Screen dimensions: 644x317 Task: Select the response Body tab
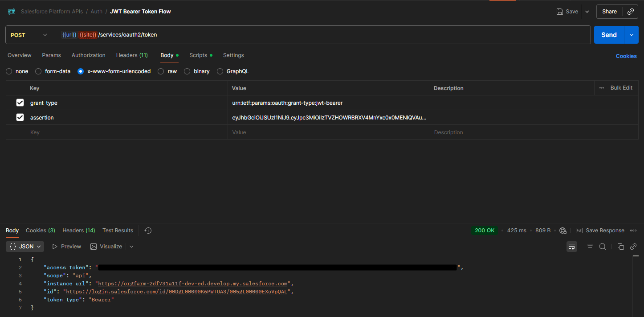(x=12, y=231)
